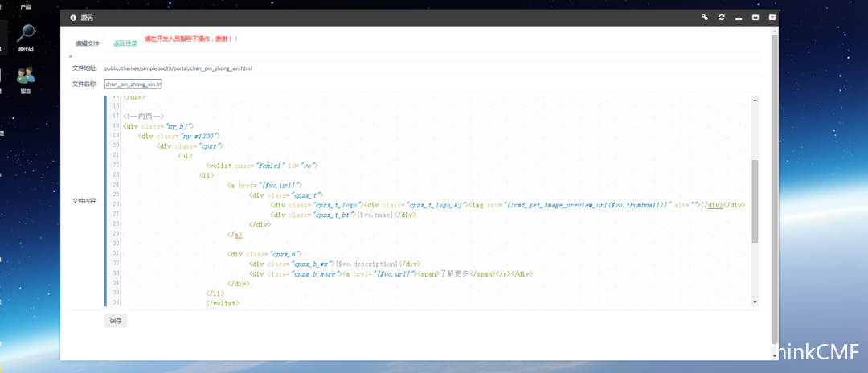Click the closing </a> tag on line 29
Screen dimensions: 868x373
pos(235,234)
